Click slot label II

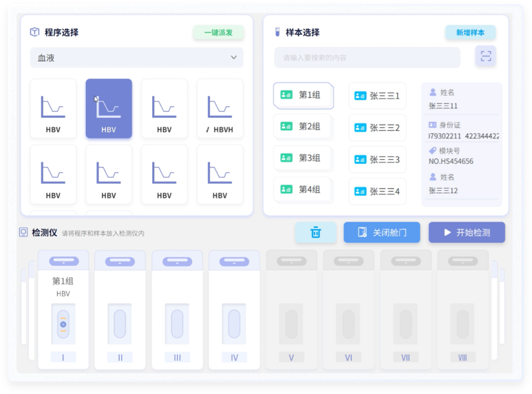click(x=120, y=357)
